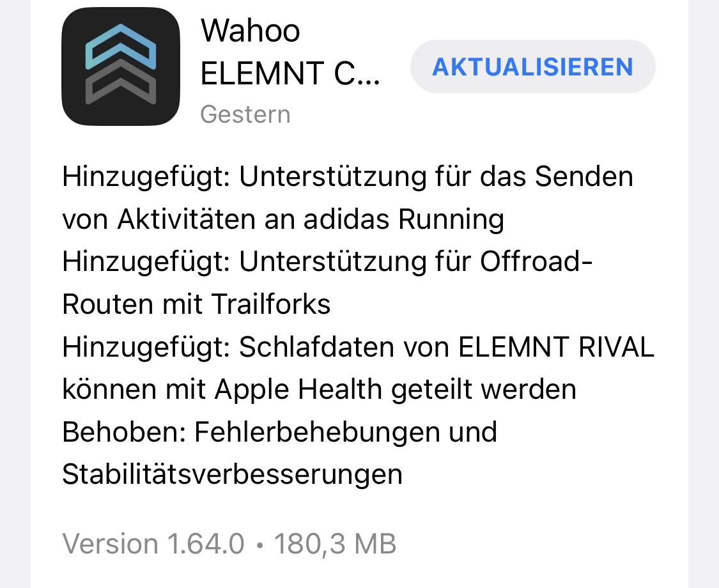Tap the dot separator beside the version
The height and width of the screenshot is (588, 719).
tap(259, 545)
